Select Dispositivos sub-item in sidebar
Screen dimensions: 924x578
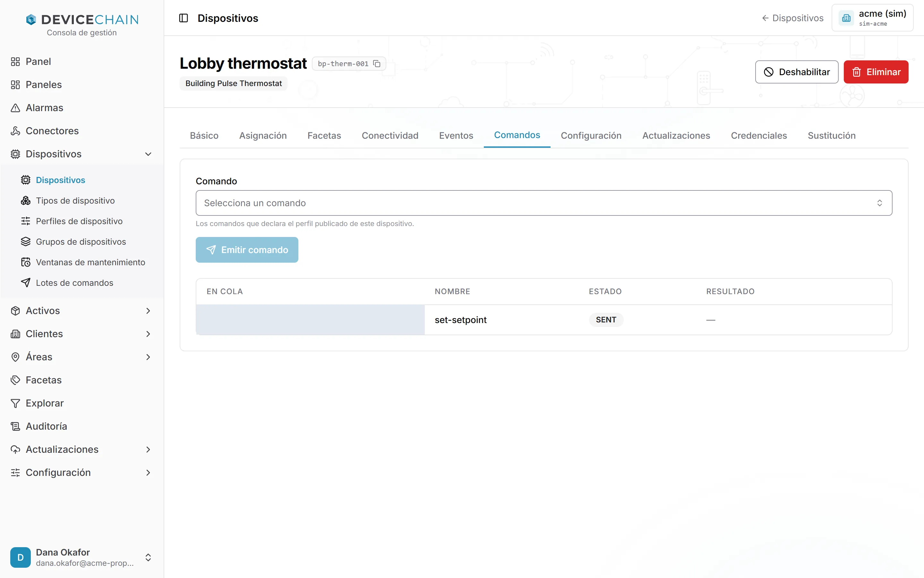(87, 180)
